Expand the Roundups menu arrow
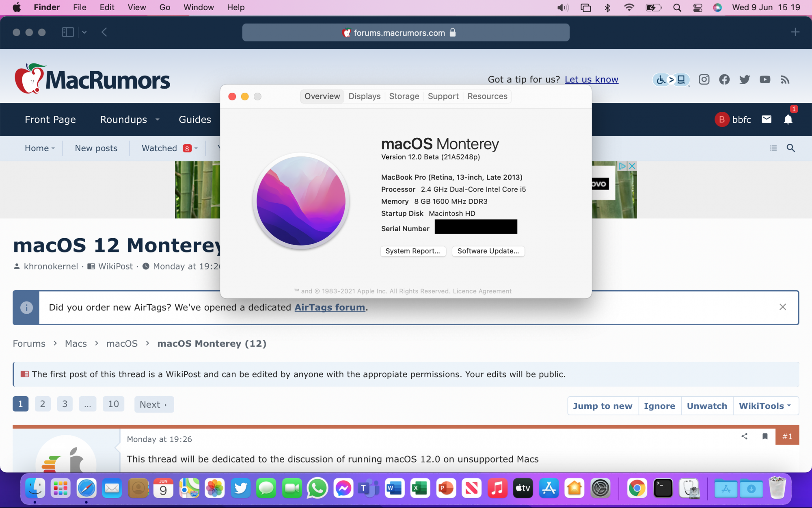The width and height of the screenshot is (812, 508). pos(158,119)
